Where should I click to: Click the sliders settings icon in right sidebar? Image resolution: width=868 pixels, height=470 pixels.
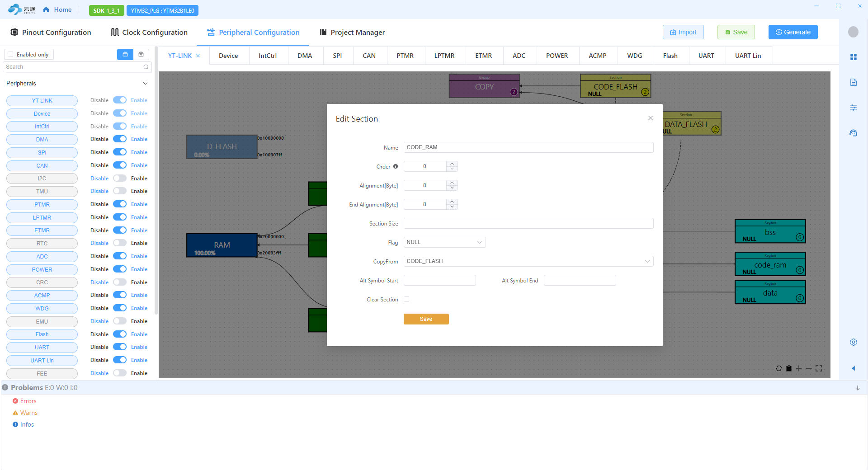(853, 108)
